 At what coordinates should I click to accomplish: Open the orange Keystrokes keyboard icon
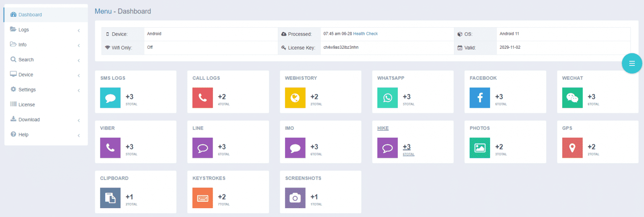203,198
